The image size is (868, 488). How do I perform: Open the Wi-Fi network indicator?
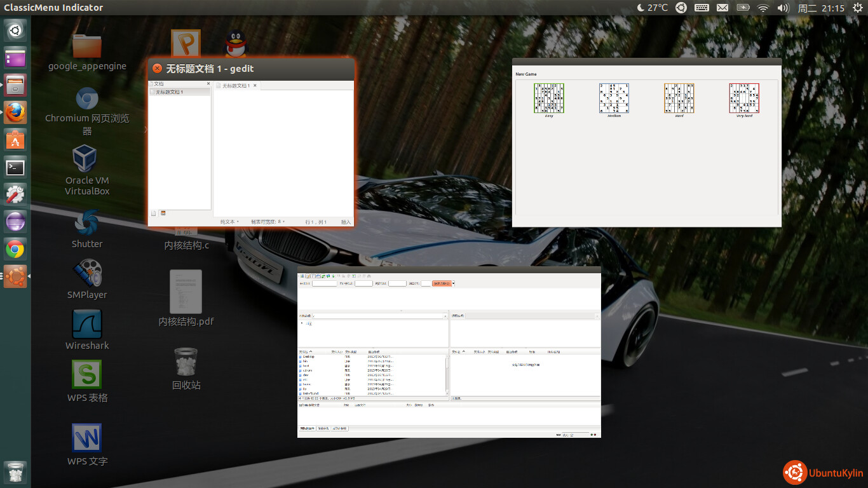coord(763,8)
